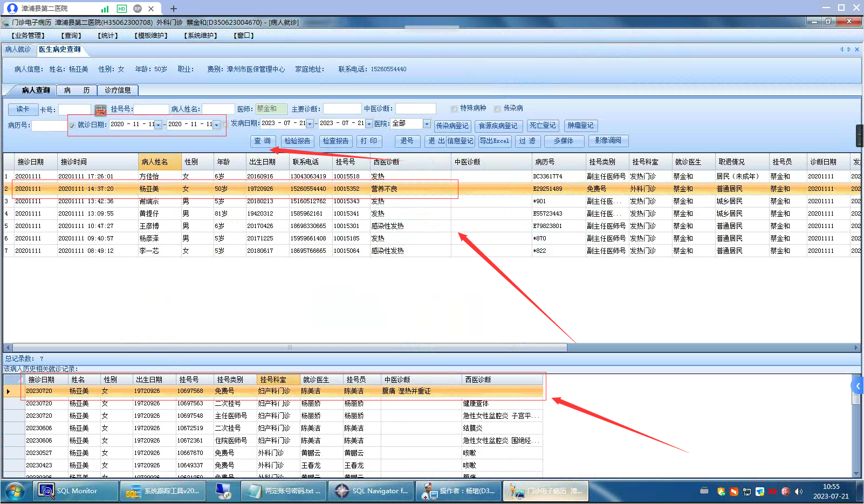Click the 导出Excel button
Viewport: 864px width, 504px height.
495,141
